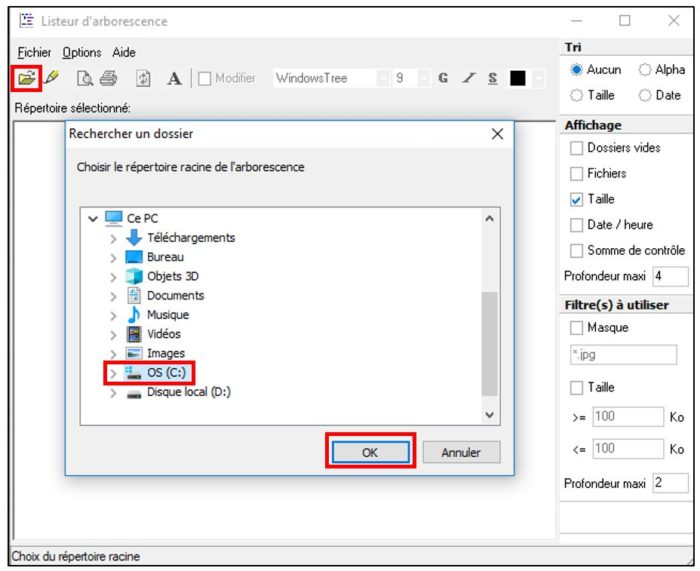Screen dimensions: 700x571
Task: Open the Options menu
Action: point(81,52)
